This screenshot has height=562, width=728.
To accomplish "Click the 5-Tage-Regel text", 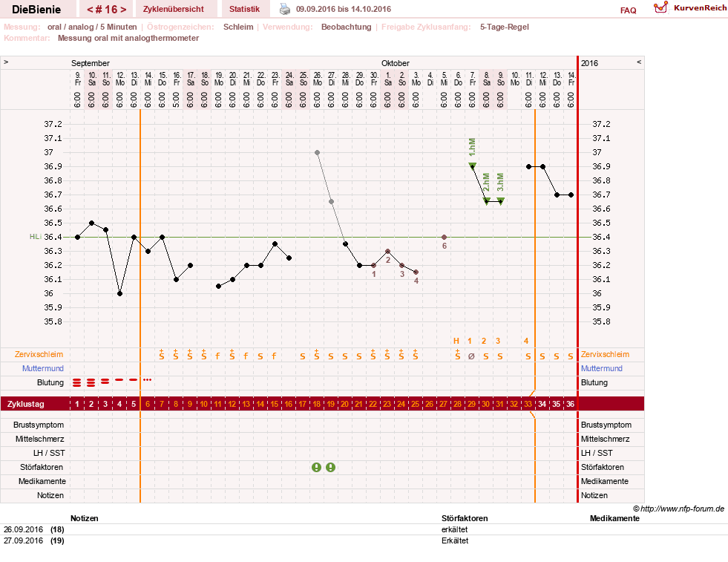I will [x=504, y=27].
